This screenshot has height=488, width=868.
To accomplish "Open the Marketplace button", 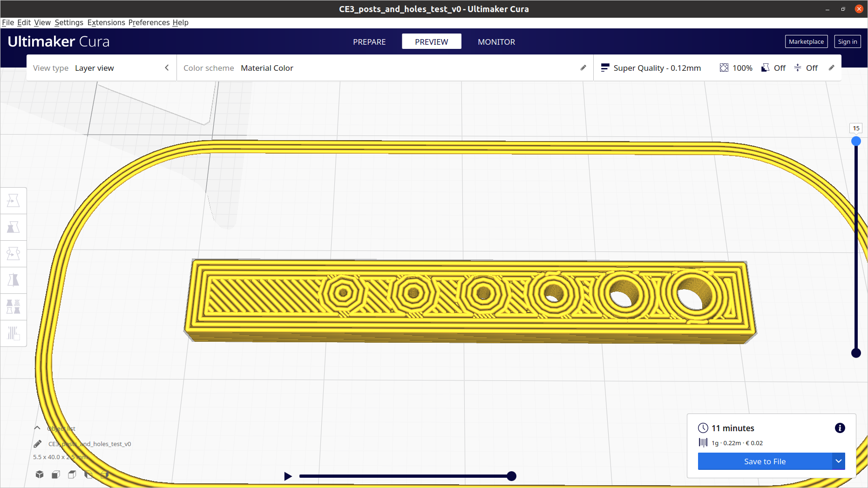I will [x=806, y=41].
